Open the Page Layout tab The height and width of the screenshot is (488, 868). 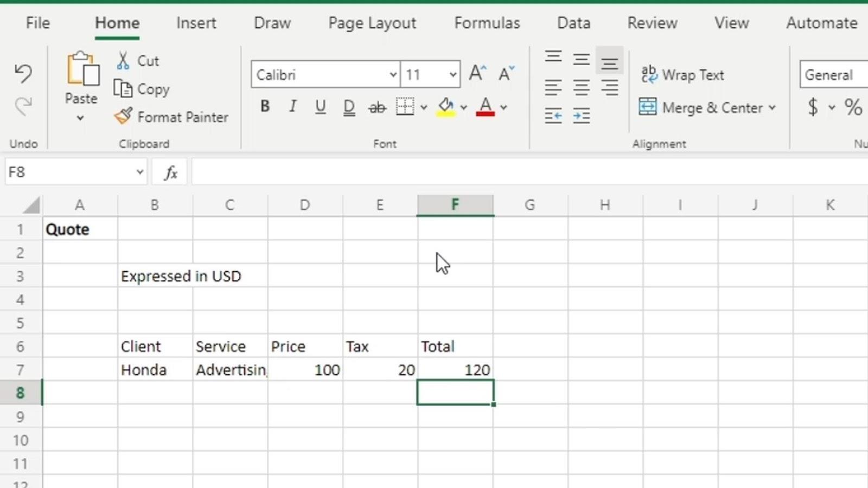[372, 23]
